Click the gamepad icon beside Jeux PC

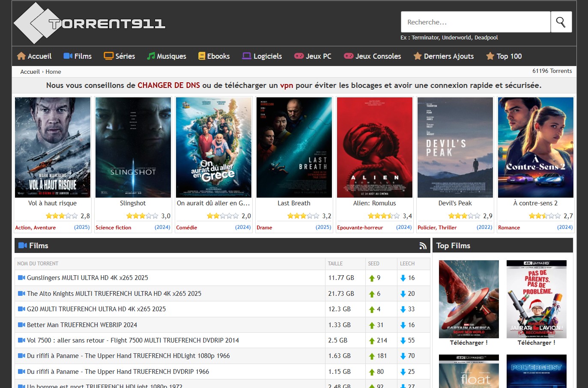298,56
